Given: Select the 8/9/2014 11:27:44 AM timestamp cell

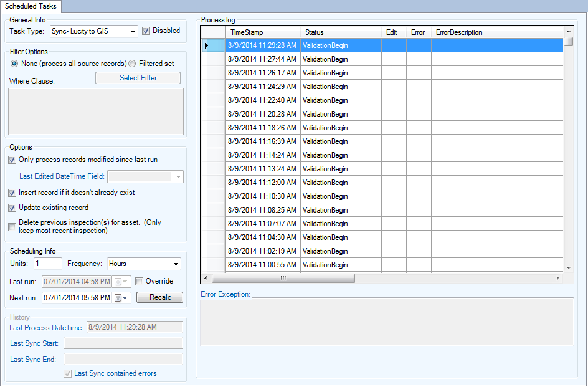Looking at the screenshot, I should 263,59.
